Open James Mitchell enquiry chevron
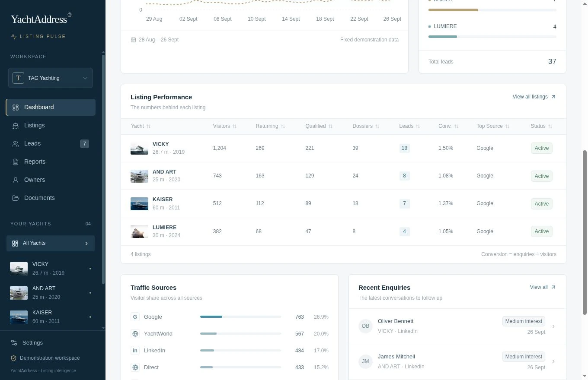Image resolution: width=588 pixels, height=380 pixels. coord(553,362)
